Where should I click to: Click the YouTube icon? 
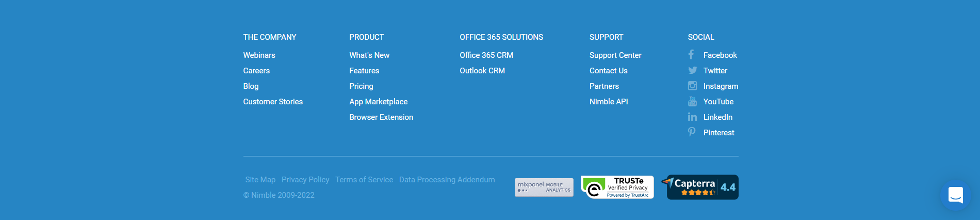(x=692, y=101)
